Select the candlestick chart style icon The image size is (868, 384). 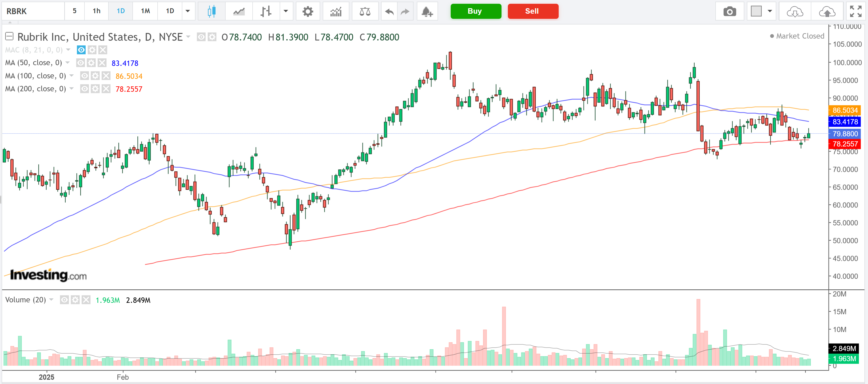coord(211,11)
